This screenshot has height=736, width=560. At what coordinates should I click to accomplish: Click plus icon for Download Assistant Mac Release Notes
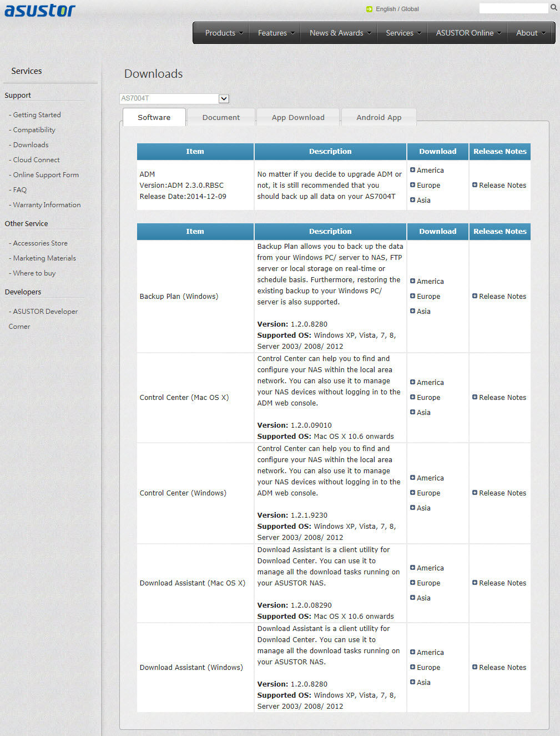[475, 583]
